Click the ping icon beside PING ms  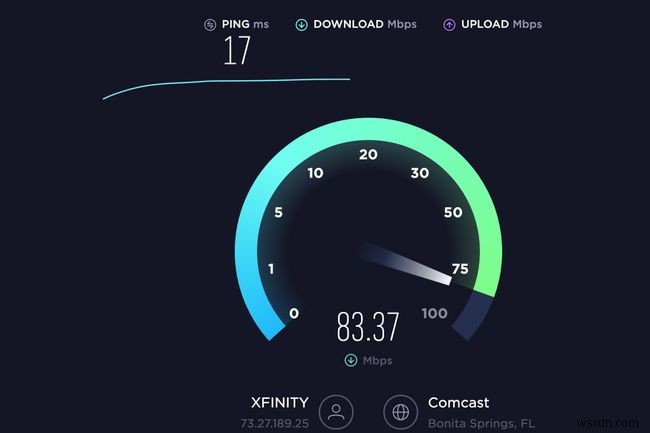click(x=210, y=25)
